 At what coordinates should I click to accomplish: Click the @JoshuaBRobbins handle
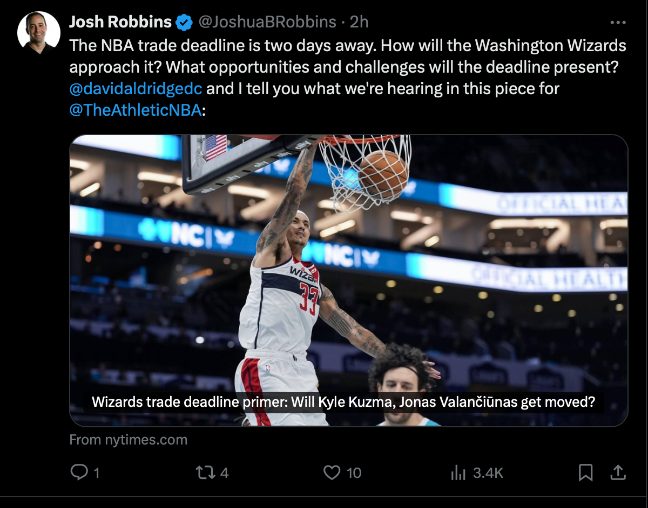pos(267,22)
